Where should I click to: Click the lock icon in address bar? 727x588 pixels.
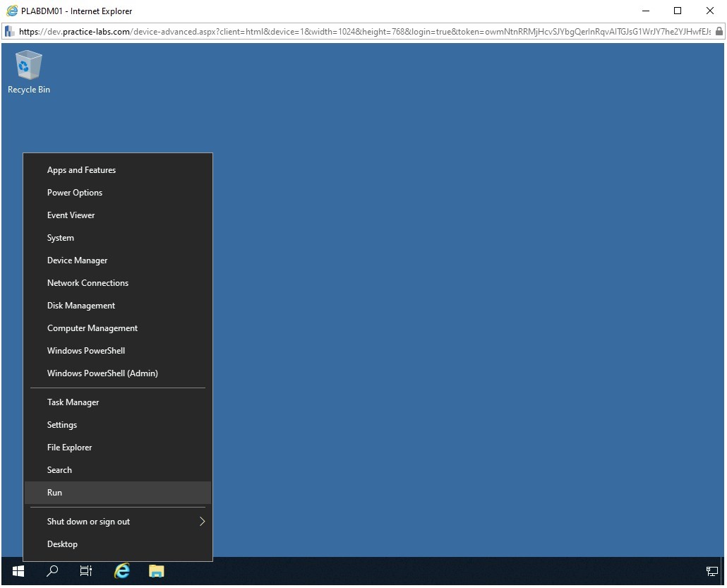pyautogui.click(x=719, y=32)
